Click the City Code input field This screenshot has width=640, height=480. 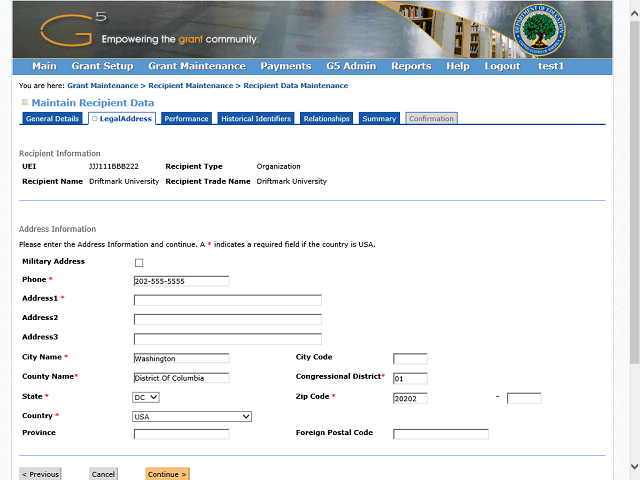410,359
